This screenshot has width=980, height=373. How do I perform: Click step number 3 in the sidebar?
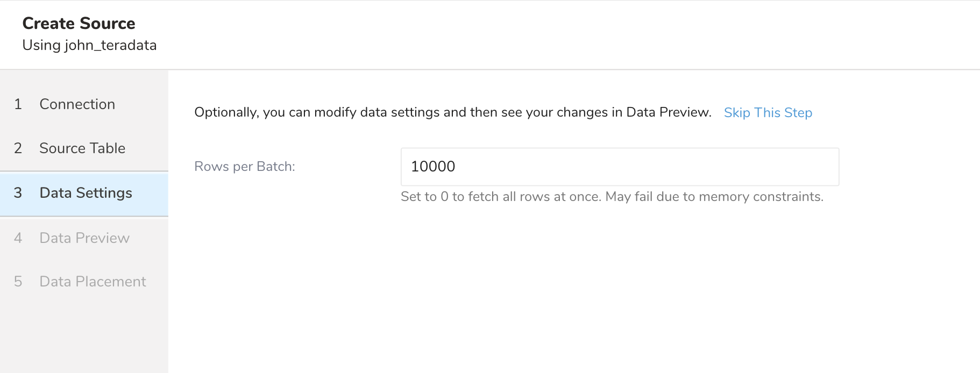pos(18,193)
